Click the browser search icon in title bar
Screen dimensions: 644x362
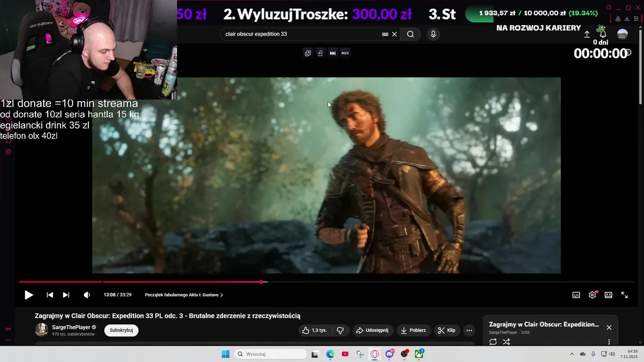(609, 8)
